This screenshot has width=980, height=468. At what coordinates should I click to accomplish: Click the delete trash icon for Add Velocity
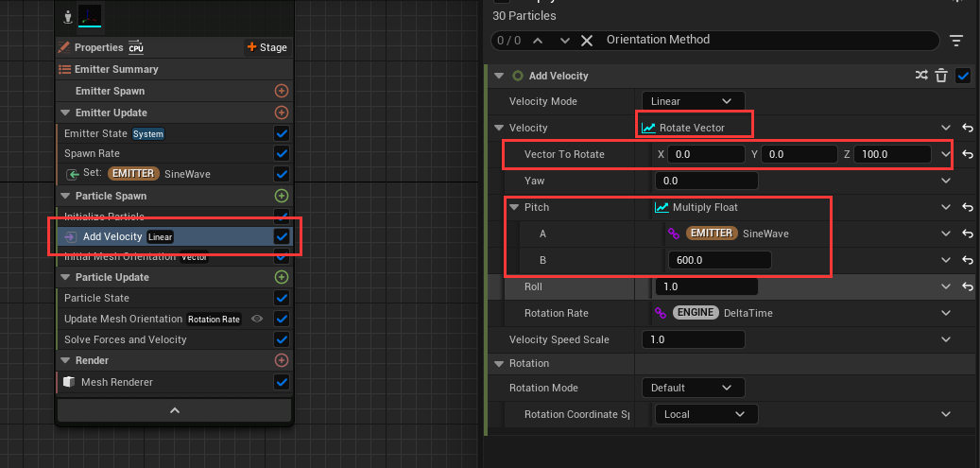(x=941, y=76)
